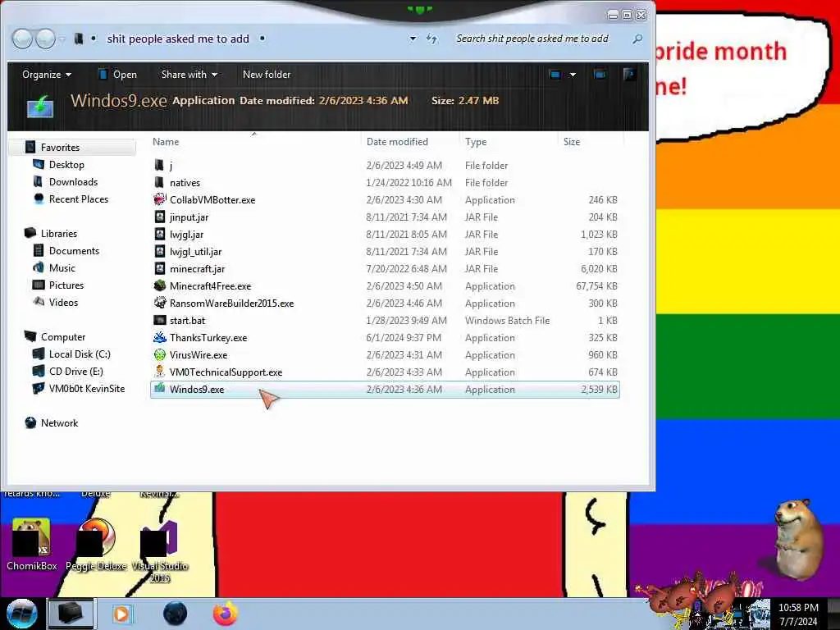This screenshot has width=840, height=630.
Task: Click the ThanksTurkey.exe file icon
Action: tap(160, 337)
